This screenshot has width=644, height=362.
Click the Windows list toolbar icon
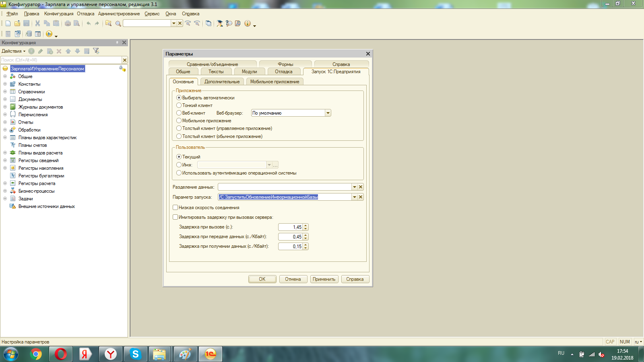coord(208,23)
